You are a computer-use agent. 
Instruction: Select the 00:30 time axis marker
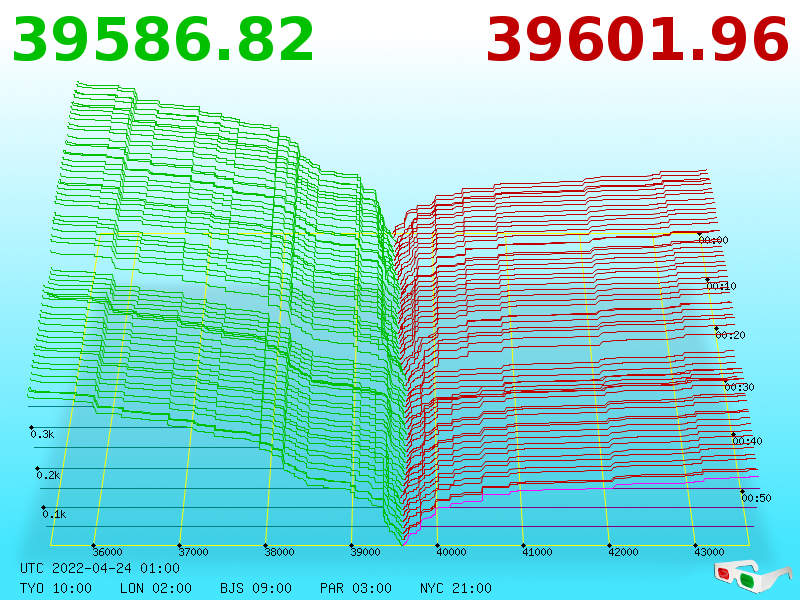(739, 387)
